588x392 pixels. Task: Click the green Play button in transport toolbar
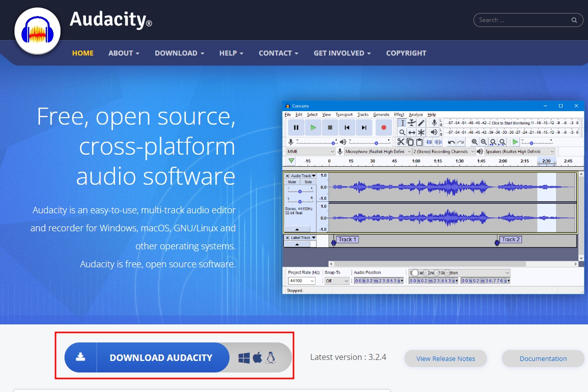click(313, 128)
